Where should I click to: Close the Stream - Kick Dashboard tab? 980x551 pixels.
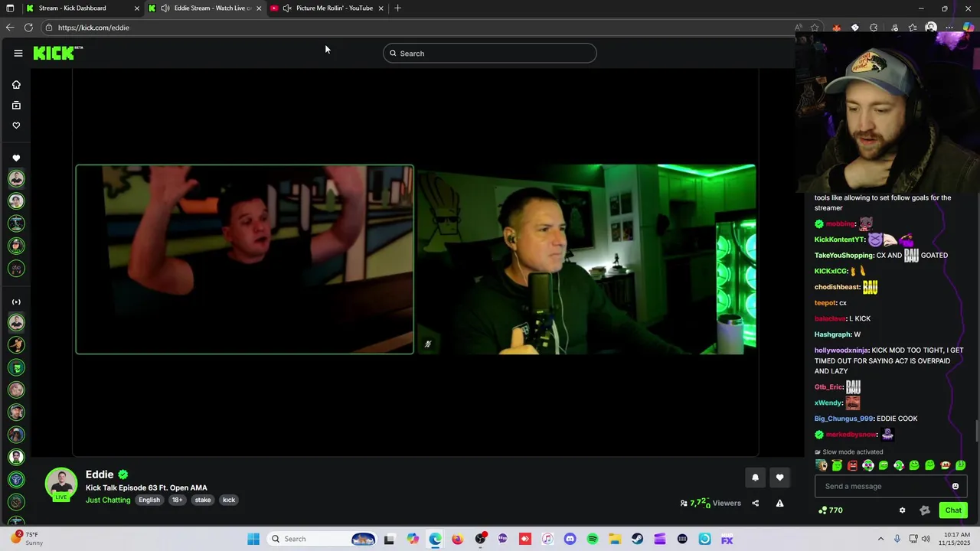(x=137, y=8)
